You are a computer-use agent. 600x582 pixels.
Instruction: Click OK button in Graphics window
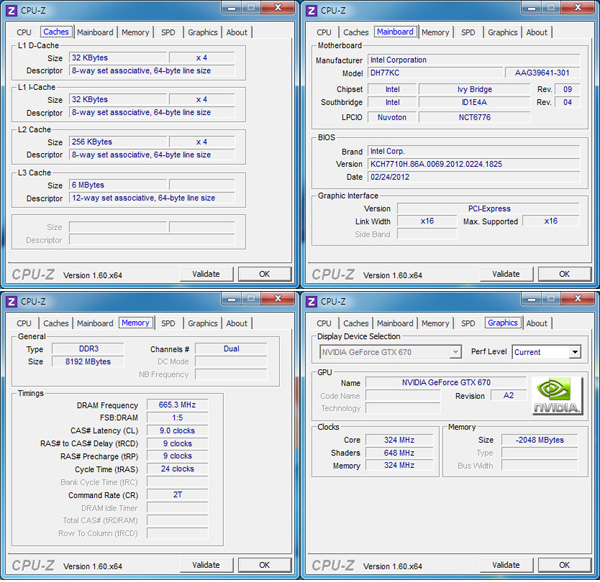click(564, 565)
